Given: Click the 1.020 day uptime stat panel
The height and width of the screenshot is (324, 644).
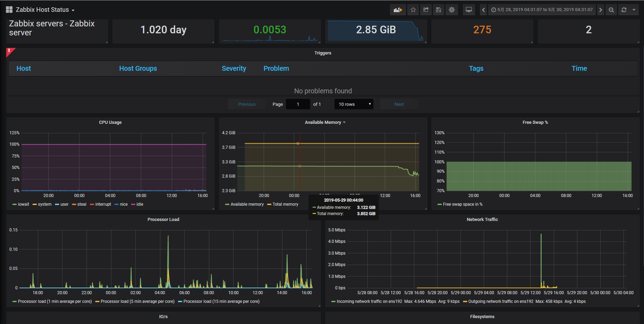Looking at the screenshot, I should (163, 30).
